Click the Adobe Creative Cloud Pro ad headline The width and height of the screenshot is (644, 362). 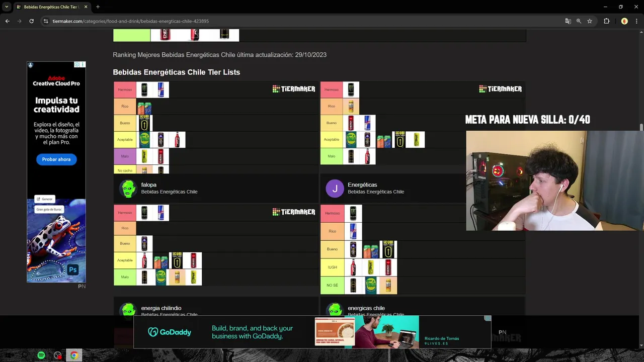pos(56,81)
